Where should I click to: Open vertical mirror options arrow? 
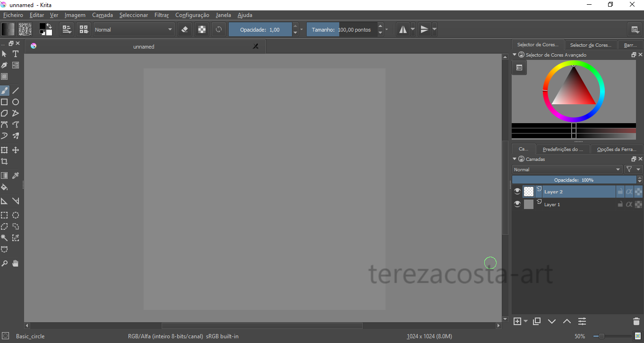[x=434, y=29]
